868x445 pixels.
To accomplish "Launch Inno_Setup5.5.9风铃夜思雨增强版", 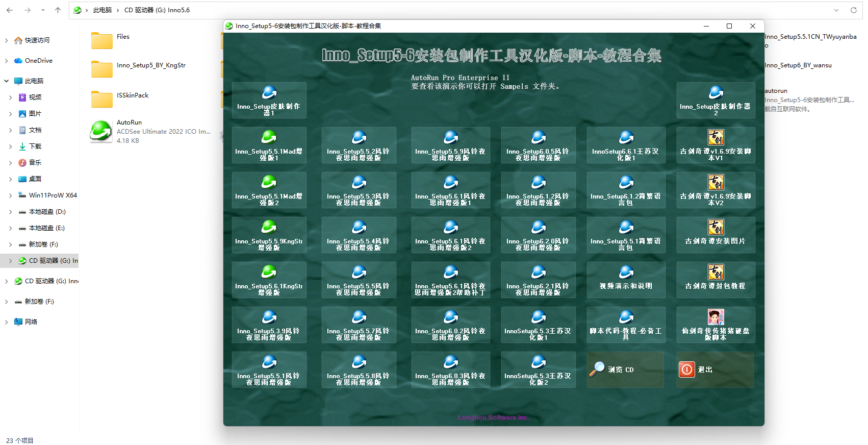I will pyautogui.click(x=451, y=145).
